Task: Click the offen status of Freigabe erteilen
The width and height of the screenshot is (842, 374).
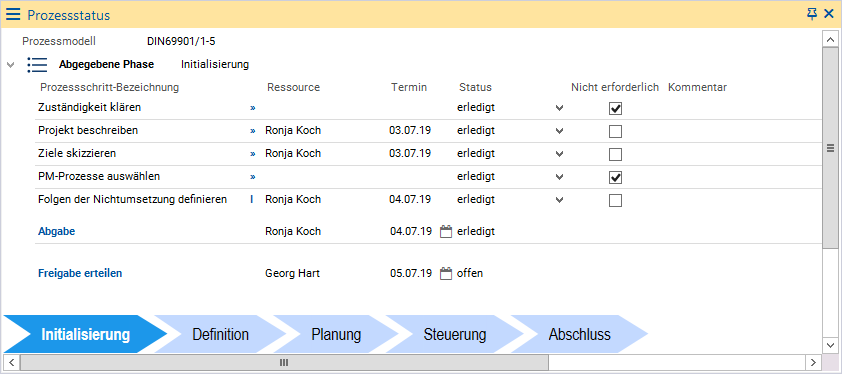Action: tap(470, 274)
